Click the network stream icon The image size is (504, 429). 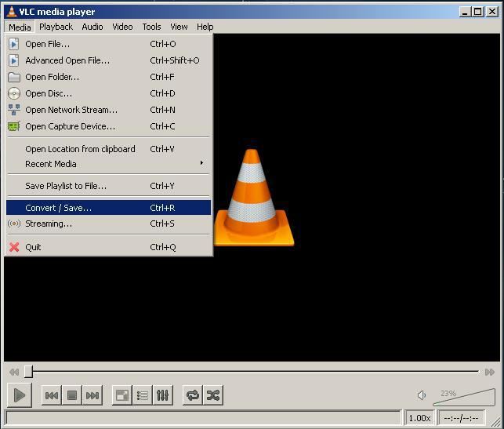click(14, 110)
